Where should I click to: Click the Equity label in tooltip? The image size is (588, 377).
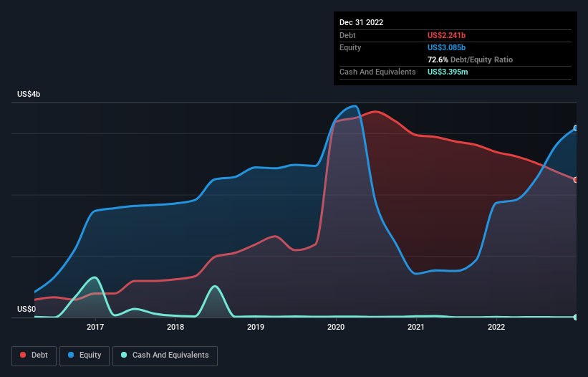coord(350,47)
